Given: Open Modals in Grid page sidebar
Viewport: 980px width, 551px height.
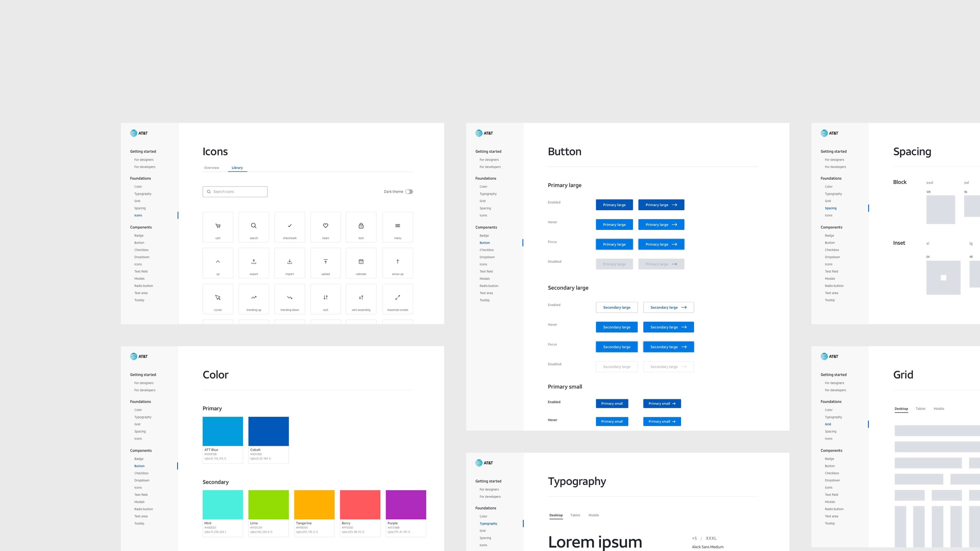Looking at the screenshot, I should click(x=830, y=502).
